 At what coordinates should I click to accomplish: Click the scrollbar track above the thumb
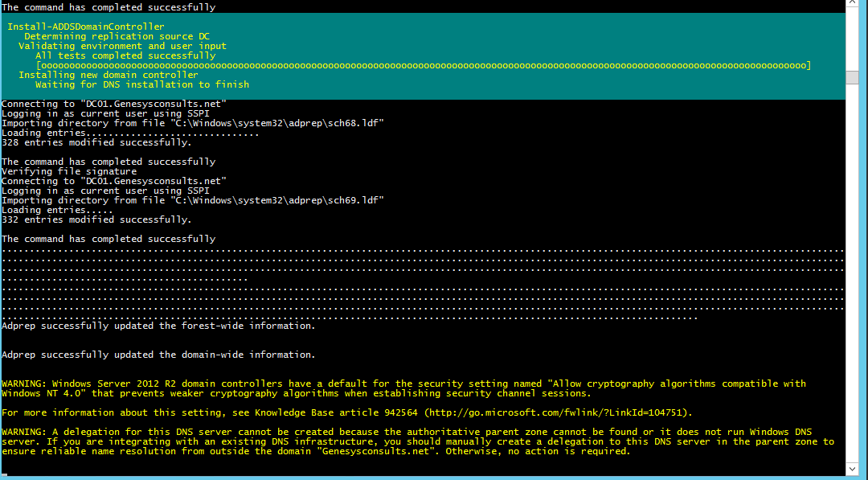(x=853, y=40)
